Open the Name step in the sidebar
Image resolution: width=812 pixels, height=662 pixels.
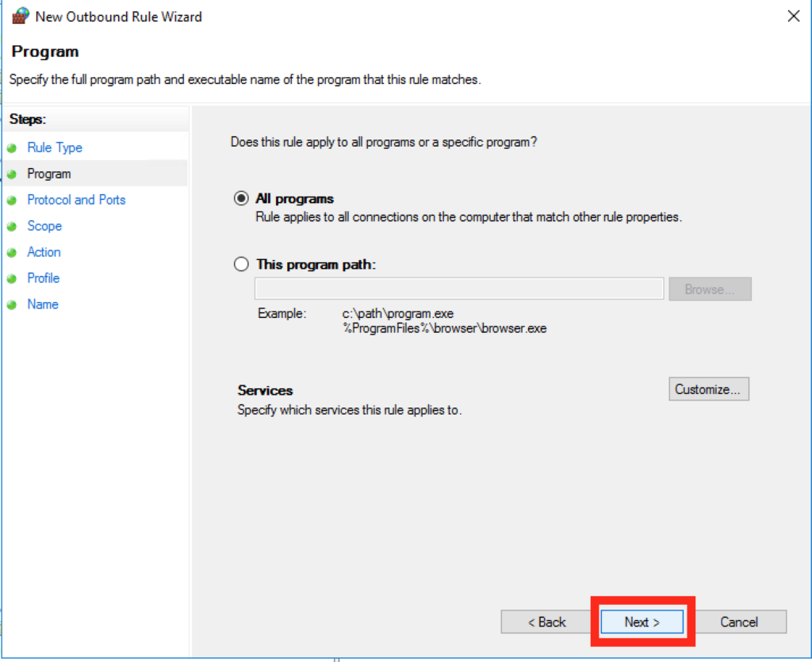click(42, 304)
